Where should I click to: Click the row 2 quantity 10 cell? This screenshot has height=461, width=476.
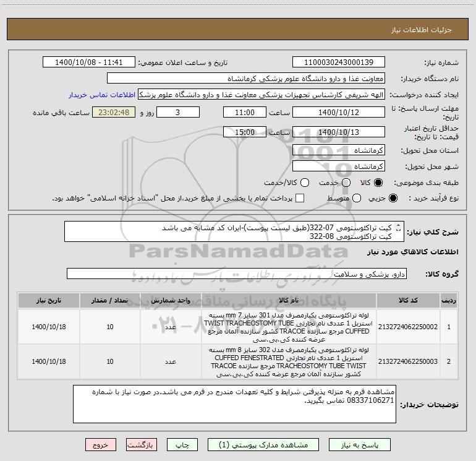(110, 361)
